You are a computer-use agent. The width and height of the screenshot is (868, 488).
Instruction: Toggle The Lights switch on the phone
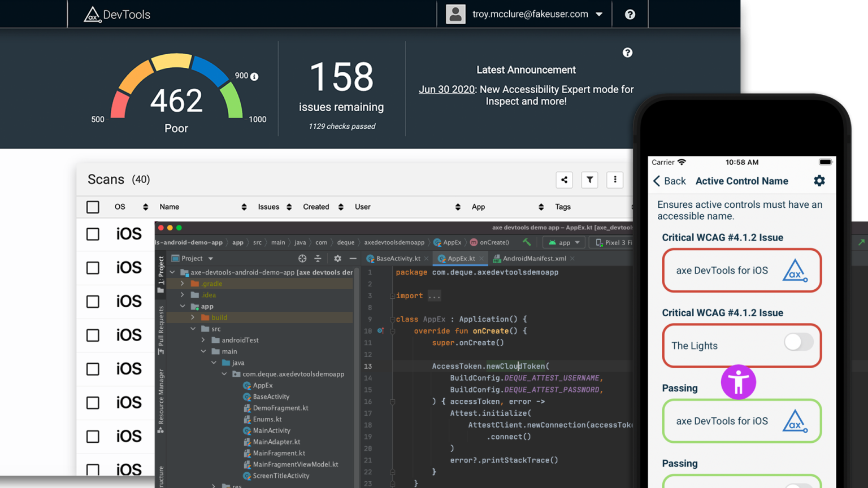798,342
